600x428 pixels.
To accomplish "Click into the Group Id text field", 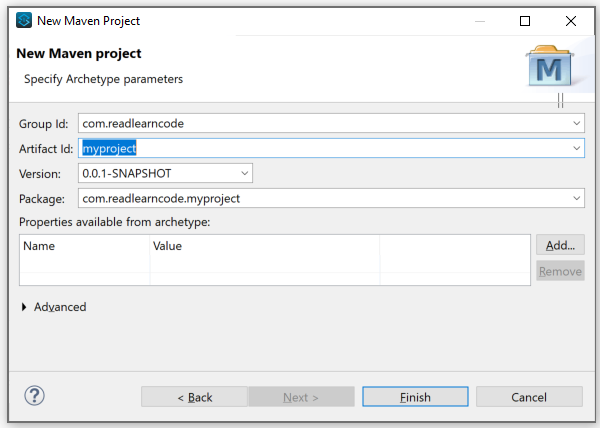I will pos(320,123).
